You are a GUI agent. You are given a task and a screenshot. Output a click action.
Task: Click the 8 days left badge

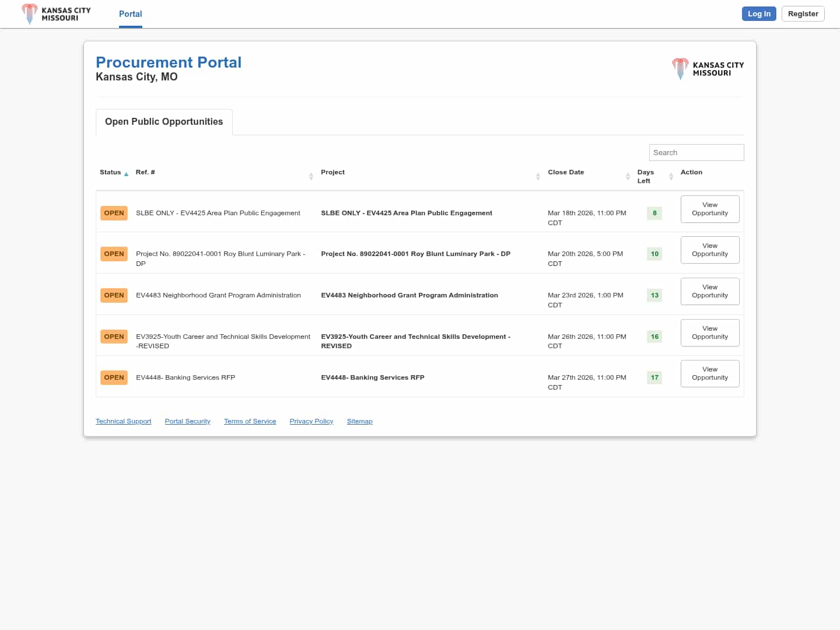654,213
